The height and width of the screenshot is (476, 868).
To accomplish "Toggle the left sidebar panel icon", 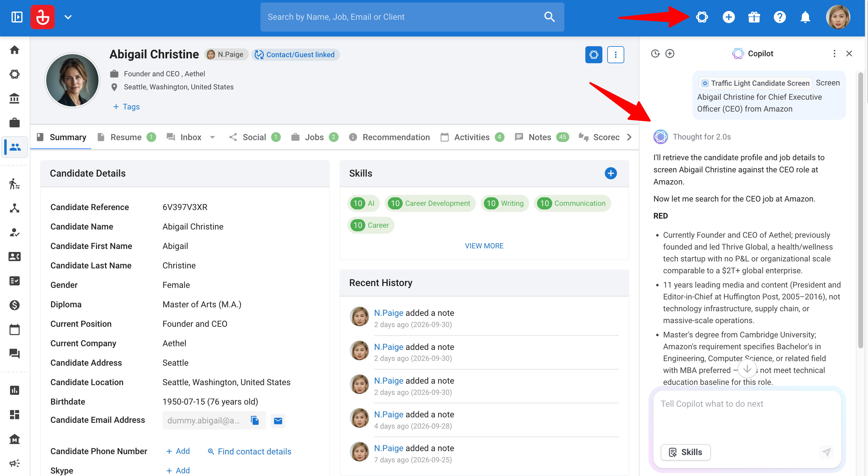I will 17,17.
